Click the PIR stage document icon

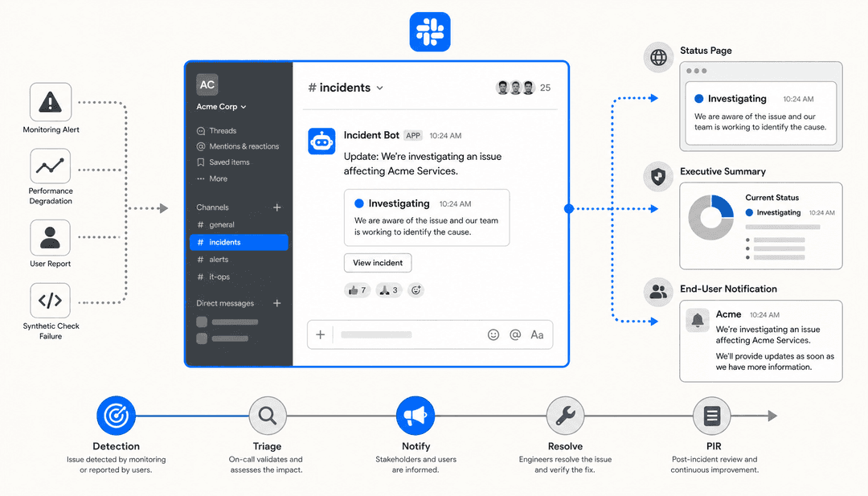(712, 416)
